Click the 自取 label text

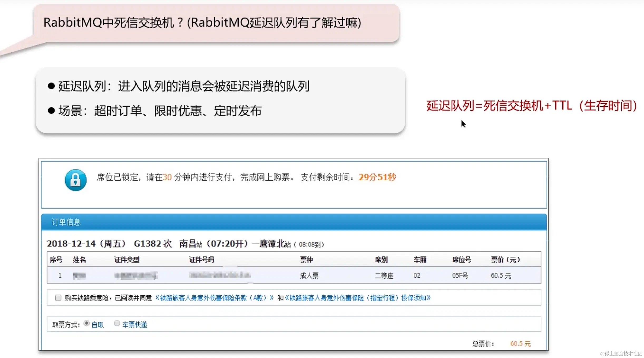[97, 325]
